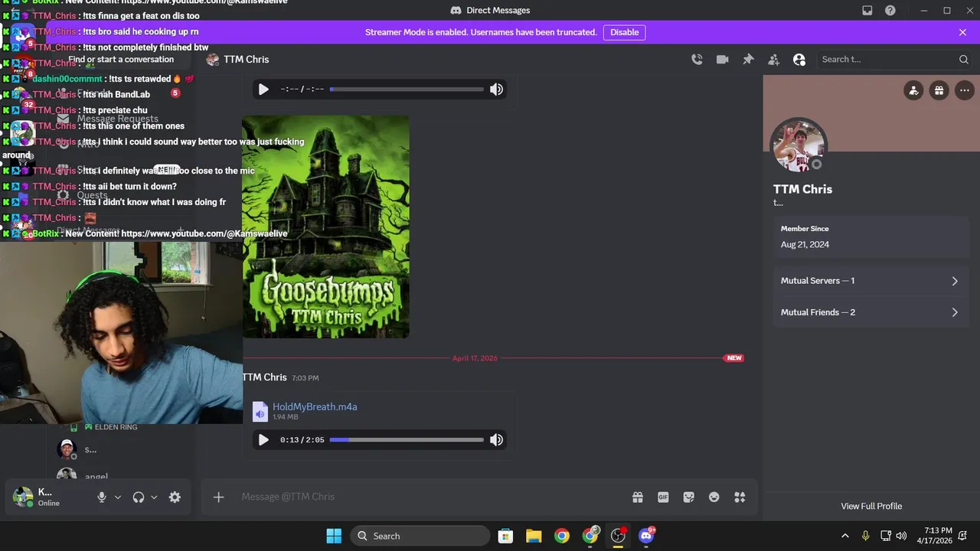980x551 pixels.
Task: Expand Mutual Friends — 2 row
Action: 871,312
